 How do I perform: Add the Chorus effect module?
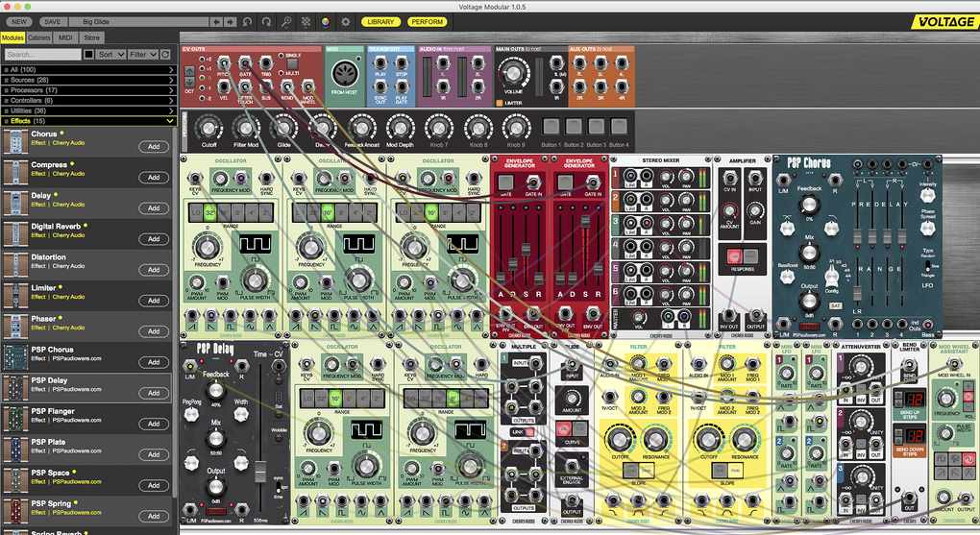pos(154,147)
